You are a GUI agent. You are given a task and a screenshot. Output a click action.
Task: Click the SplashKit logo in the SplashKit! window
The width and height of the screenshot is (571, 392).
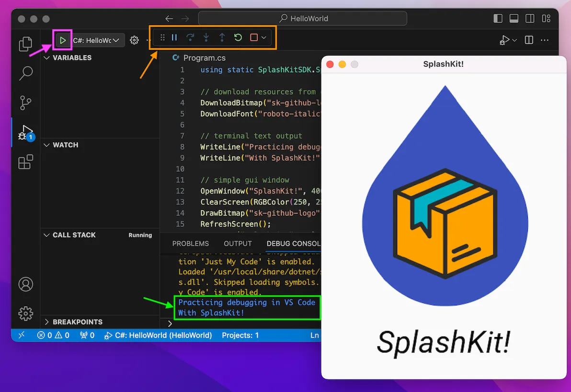445,196
